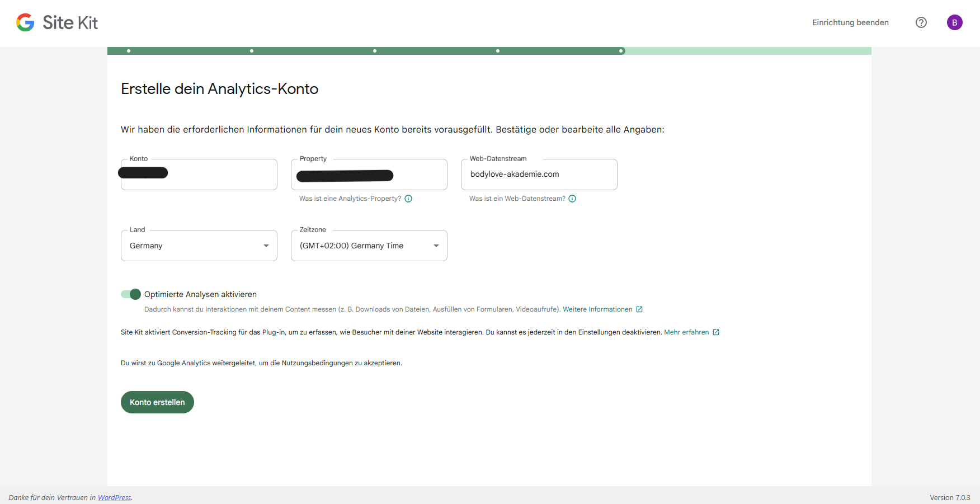
Task: Click the Konto erstellen button
Action: click(157, 402)
